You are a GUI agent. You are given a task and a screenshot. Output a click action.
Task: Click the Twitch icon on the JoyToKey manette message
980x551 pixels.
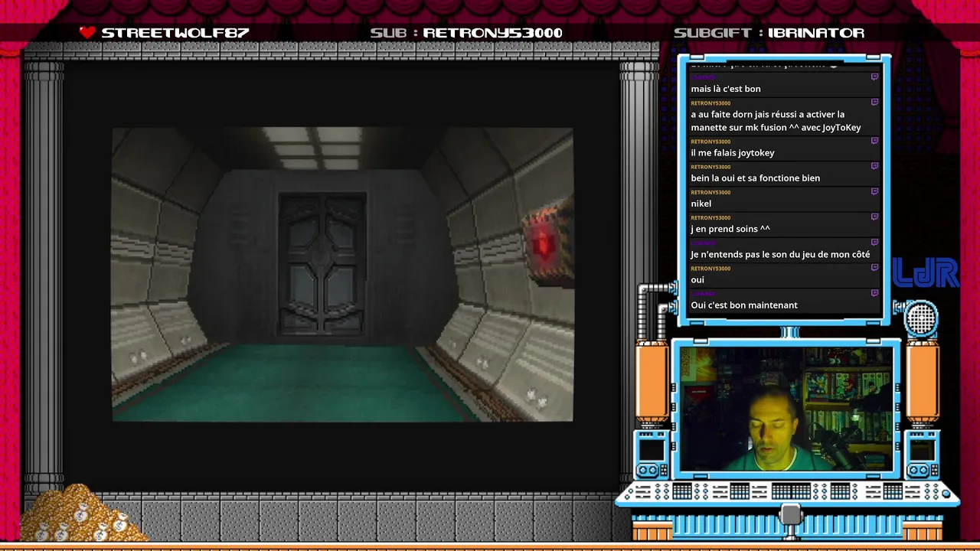tap(874, 103)
